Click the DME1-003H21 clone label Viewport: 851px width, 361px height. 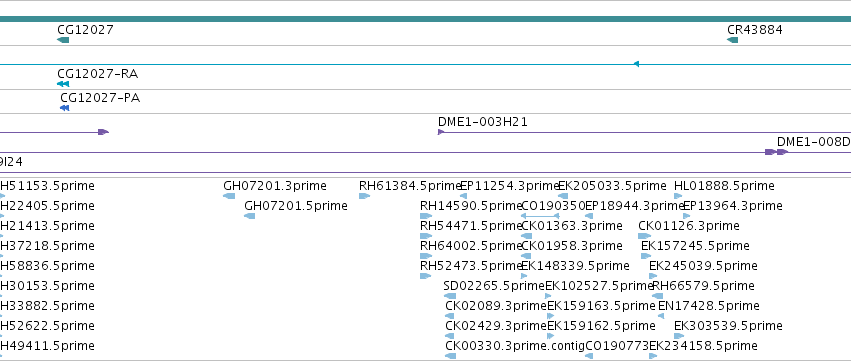pos(482,122)
